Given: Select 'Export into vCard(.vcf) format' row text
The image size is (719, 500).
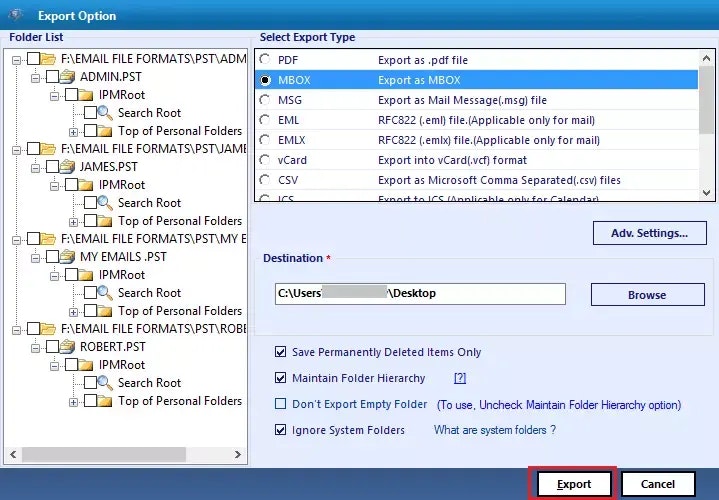Looking at the screenshot, I should (x=452, y=160).
